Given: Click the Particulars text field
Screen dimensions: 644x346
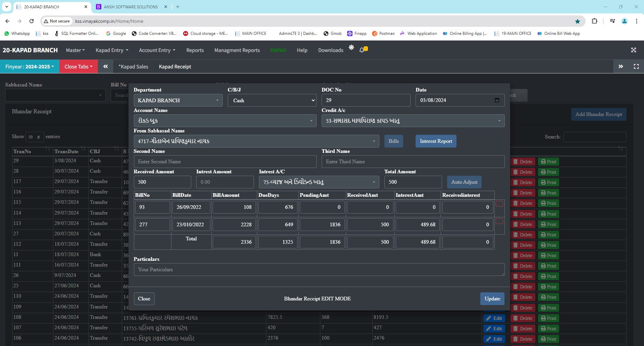Looking at the screenshot, I should [319, 270].
